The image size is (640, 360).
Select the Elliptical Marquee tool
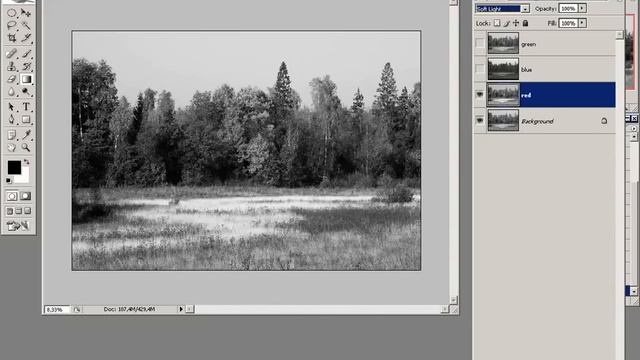[11, 13]
